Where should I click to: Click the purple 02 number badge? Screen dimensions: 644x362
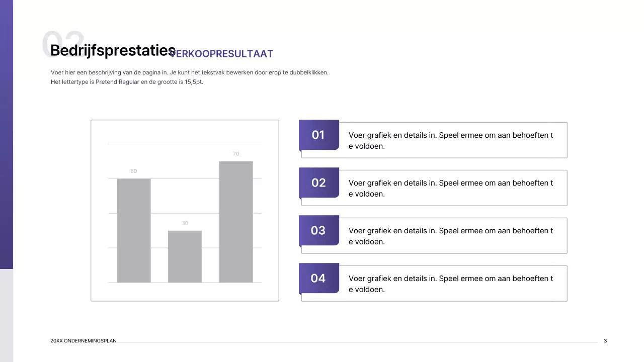coord(318,183)
